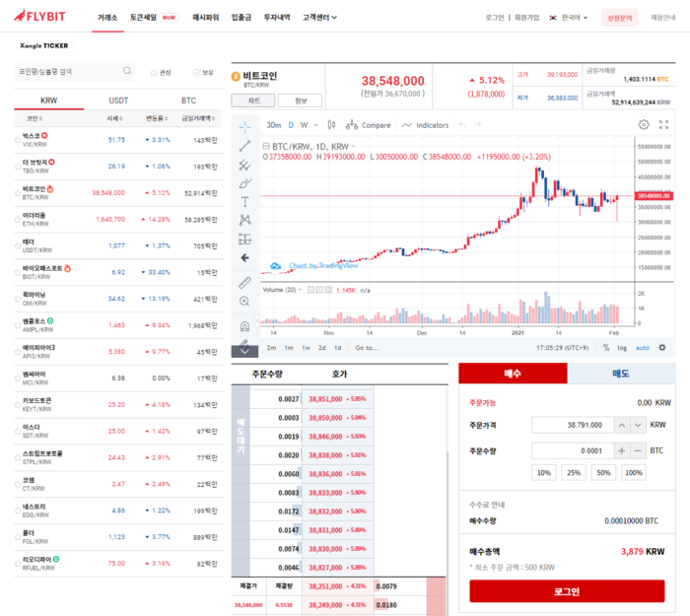Screen dimensions: 690x616
Task: Select the trend line drawing tool
Action: pos(244,146)
